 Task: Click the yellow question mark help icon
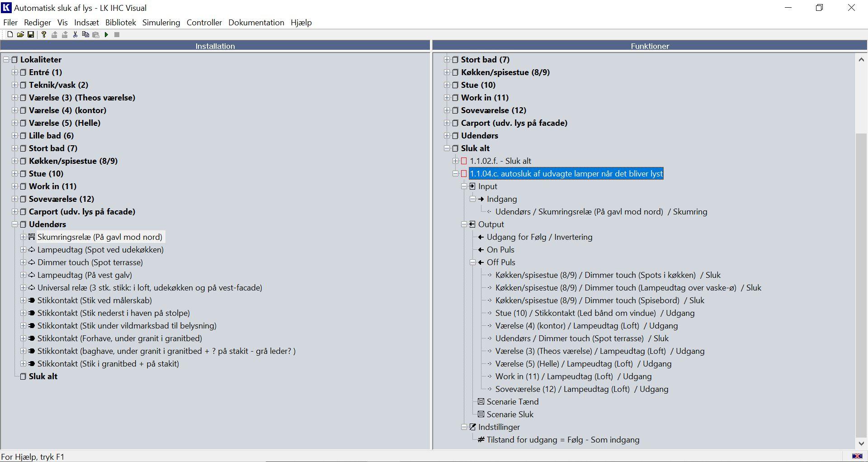(x=44, y=34)
